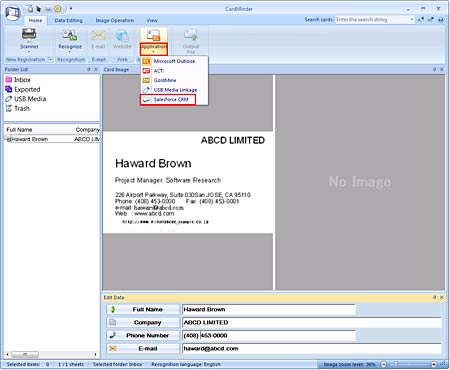The width and height of the screenshot is (450, 370).
Task: Click the Microsoft Outlook menu icon
Action: coord(146,61)
